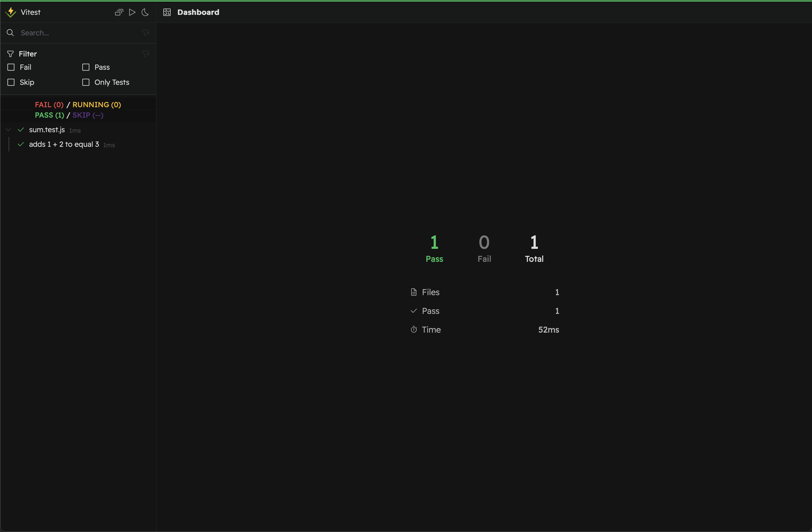Toggle dark mode moon icon
Image resolution: width=812 pixels, height=532 pixels.
(145, 12)
